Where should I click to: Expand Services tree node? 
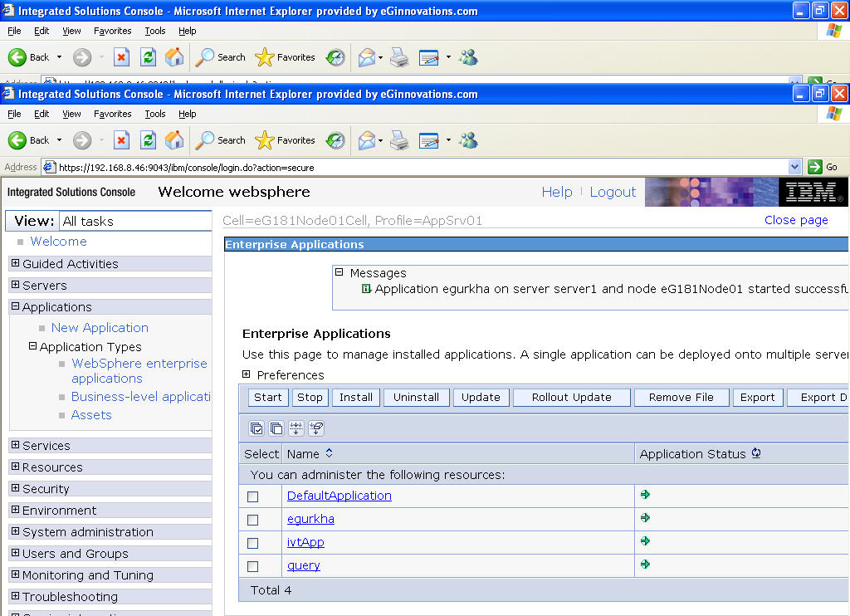pyautogui.click(x=15, y=445)
